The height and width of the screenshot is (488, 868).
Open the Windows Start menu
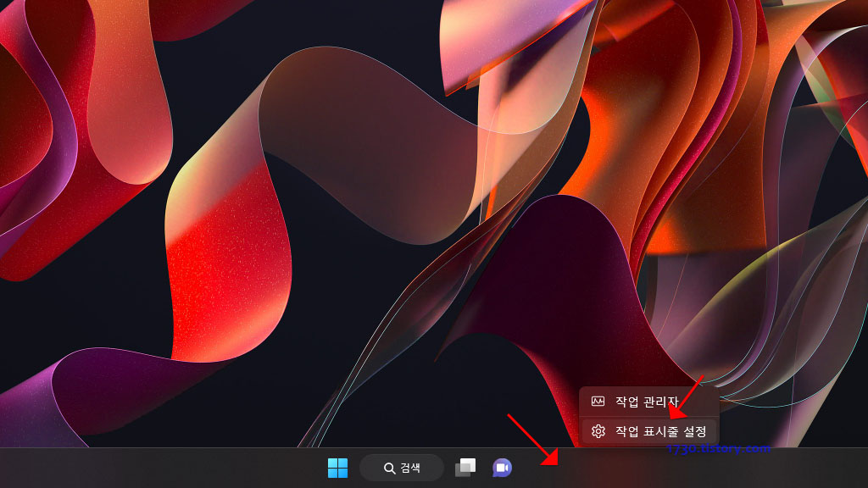[x=337, y=468]
